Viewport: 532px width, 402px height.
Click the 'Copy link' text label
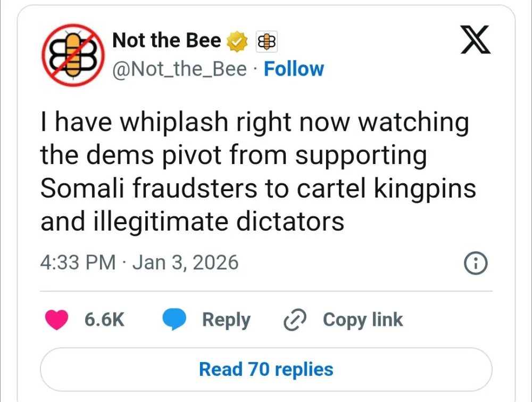click(363, 320)
